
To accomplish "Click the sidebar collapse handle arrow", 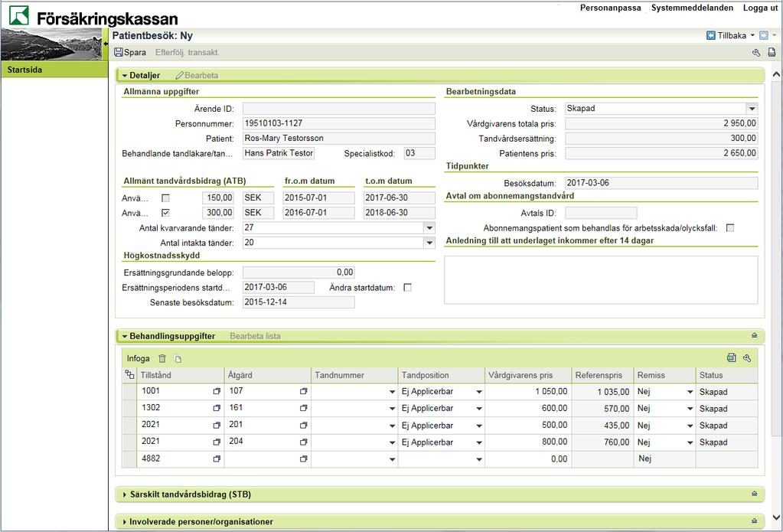I will pos(106,44).
